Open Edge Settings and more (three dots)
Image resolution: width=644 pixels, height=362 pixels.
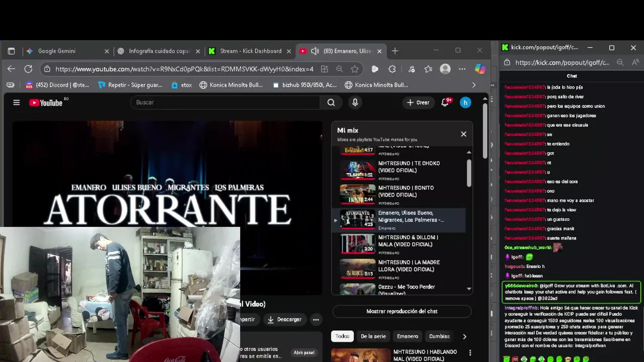462,69
